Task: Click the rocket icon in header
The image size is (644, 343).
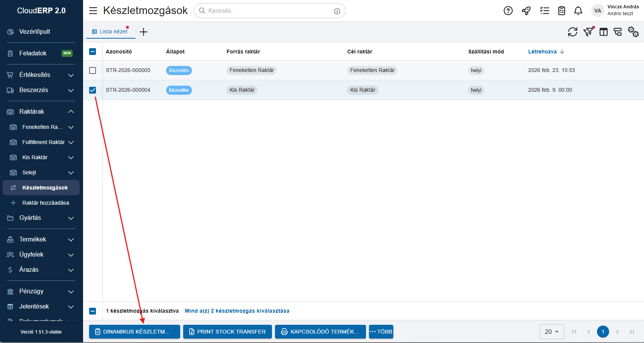Action: pyautogui.click(x=526, y=11)
